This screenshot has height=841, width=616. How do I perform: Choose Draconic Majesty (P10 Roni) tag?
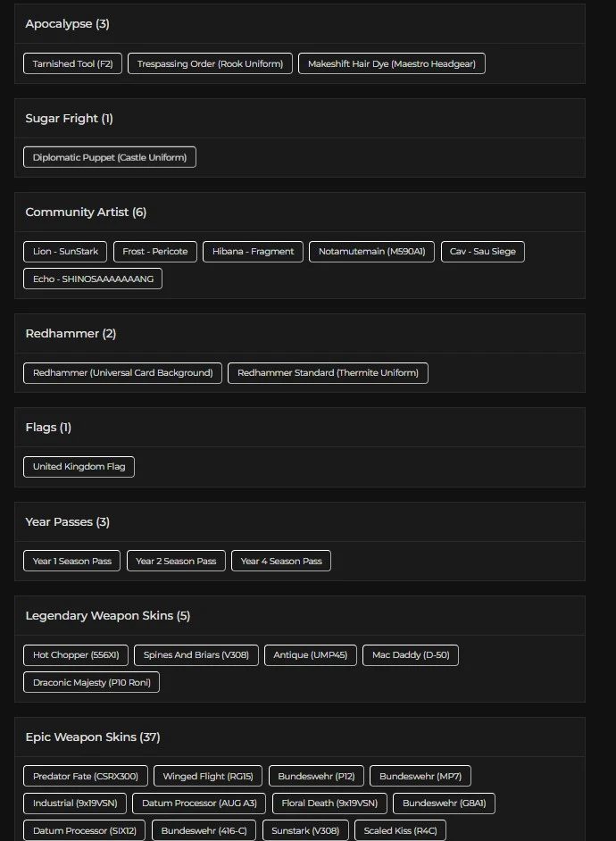click(x=91, y=682)
